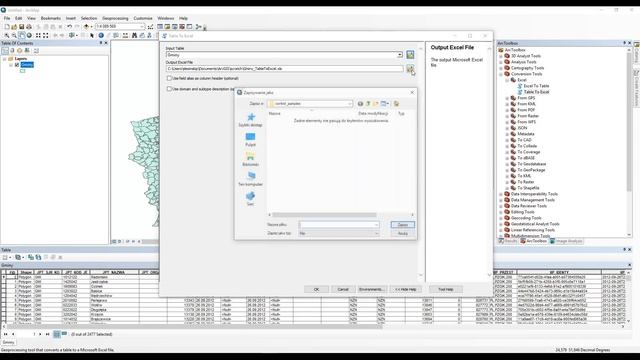Click the Full Extent globe icon
This screenshot has height=360, width=640.
click(x=29, y=36)
